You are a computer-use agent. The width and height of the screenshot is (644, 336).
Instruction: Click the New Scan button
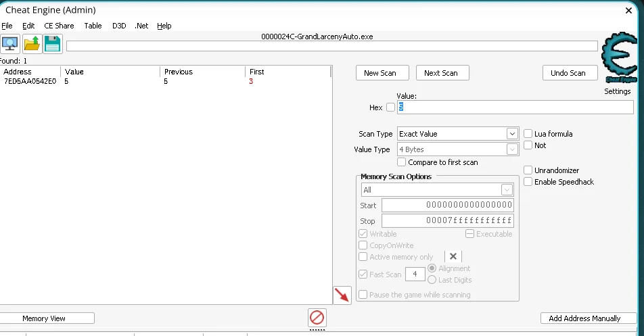[x=382, y=73]
